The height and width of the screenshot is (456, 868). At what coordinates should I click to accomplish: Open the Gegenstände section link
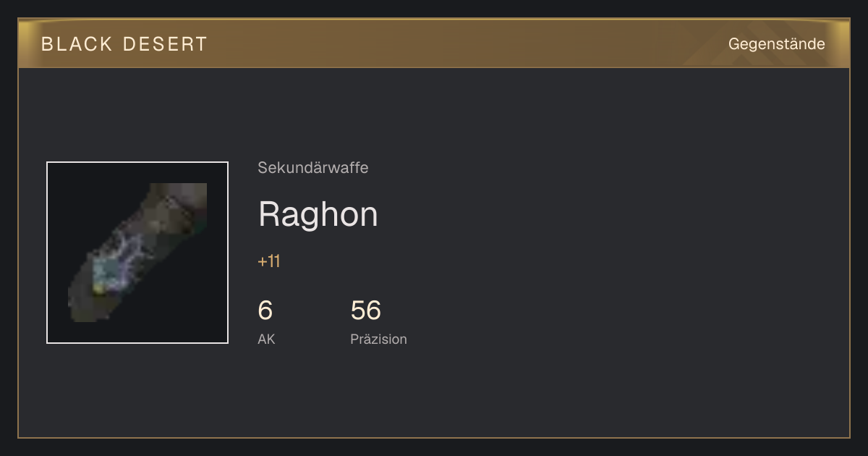coord(776,43)
